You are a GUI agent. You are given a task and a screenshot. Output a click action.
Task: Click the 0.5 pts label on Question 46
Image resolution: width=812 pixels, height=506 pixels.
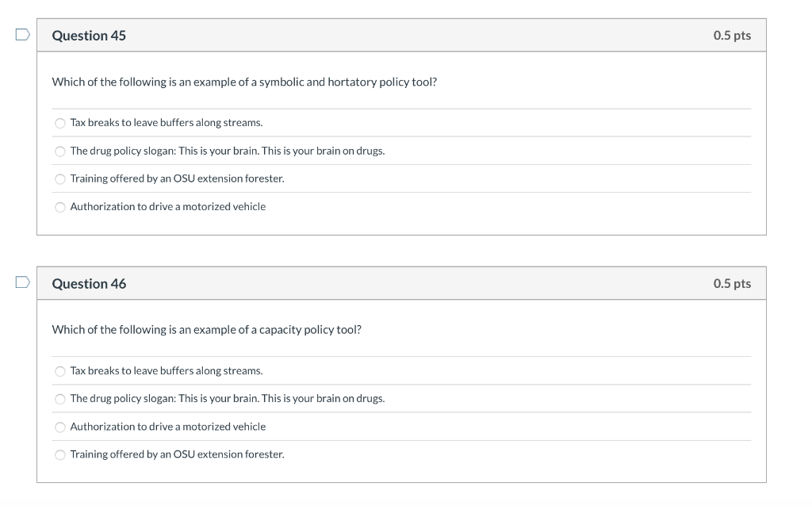(x=732, y=283)
